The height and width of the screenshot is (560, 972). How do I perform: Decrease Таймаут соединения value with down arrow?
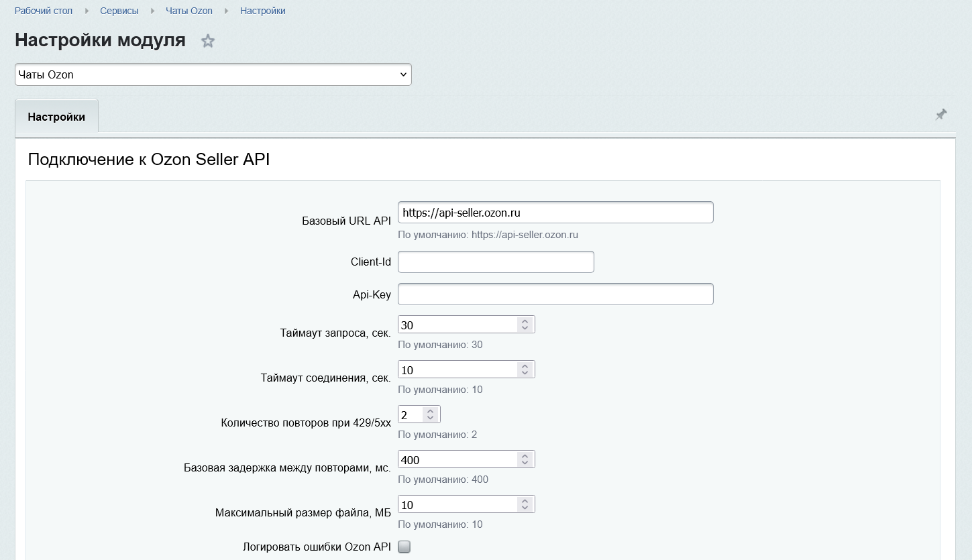click(525, 373)
